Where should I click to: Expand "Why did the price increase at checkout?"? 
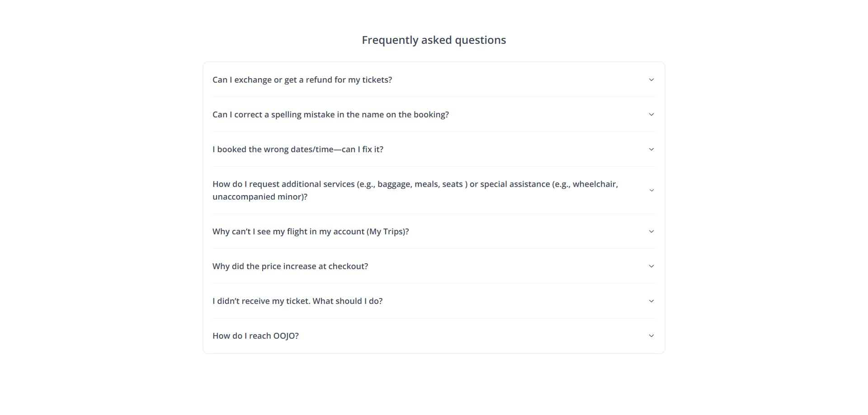click(x=434, y=266)
